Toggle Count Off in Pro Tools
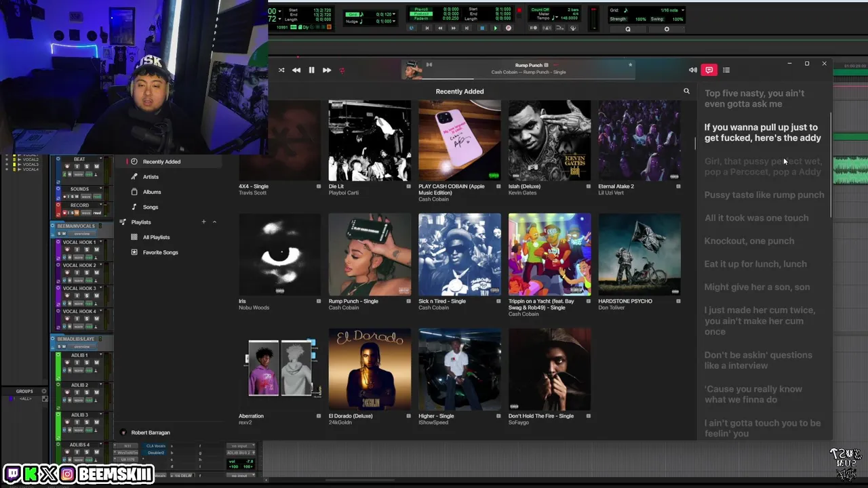Viewport: 868px width, 488px height. (x=540, y=9)
